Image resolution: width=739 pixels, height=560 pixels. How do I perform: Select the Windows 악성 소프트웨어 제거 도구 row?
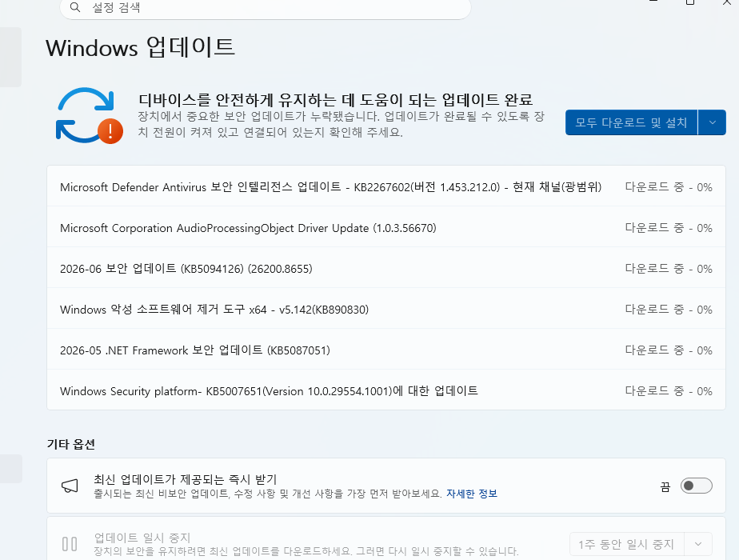[386, 310]
